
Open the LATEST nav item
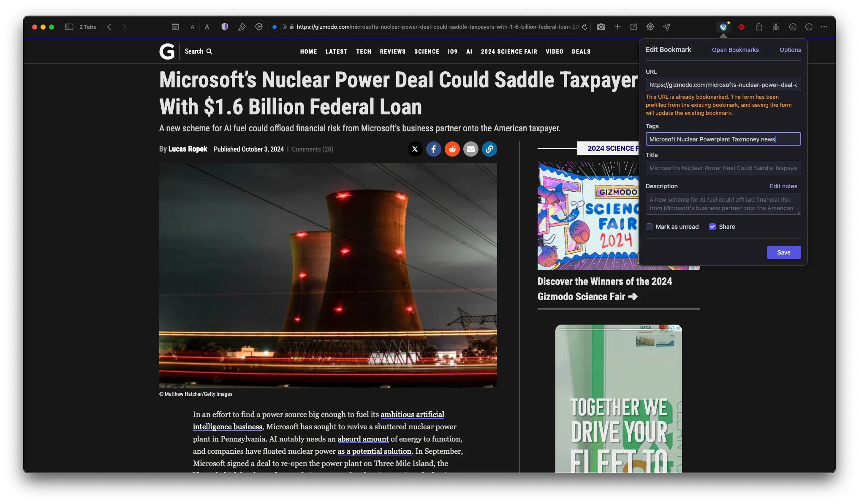pos(337,51)
